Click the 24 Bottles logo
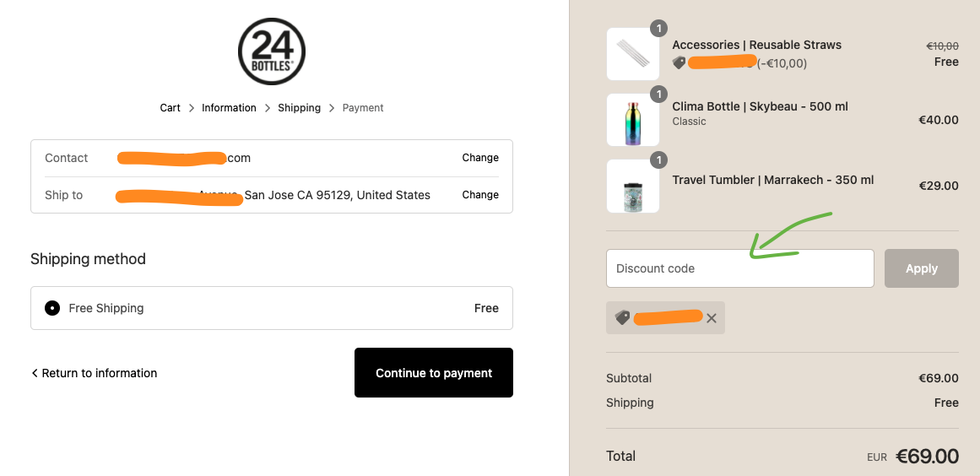The width and height of the screenshot is (980, 476). [x=271, y=52]
